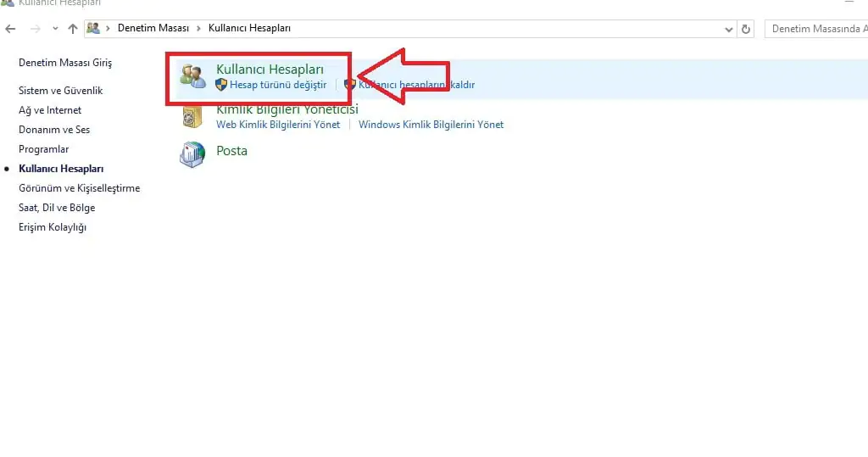Screen dimensions: 868x457
Task: Click the user accounts icon in address bar
Action: click(x=93, y=28)
